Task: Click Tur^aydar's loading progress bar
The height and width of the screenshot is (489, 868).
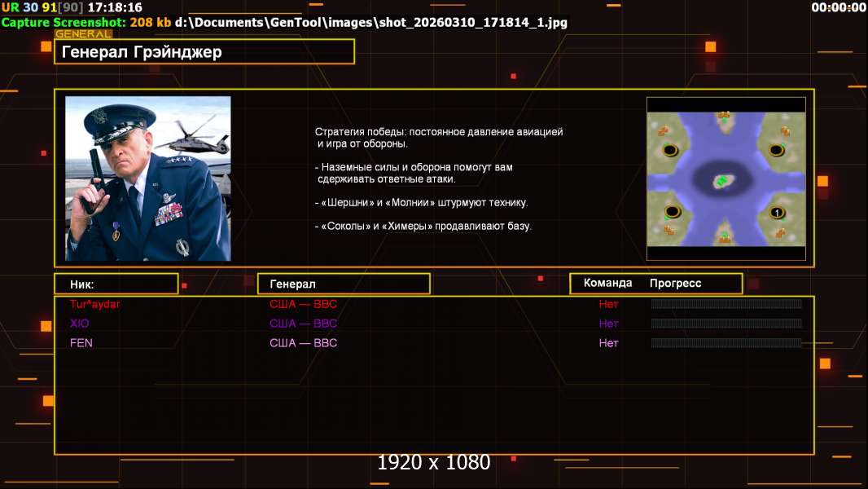Action: pyautogui.click(x=726, y=304)
